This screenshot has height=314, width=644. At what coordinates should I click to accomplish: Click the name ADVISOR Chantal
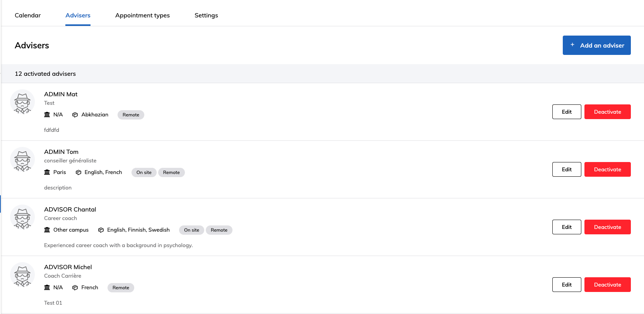click(x=70, y=210)
